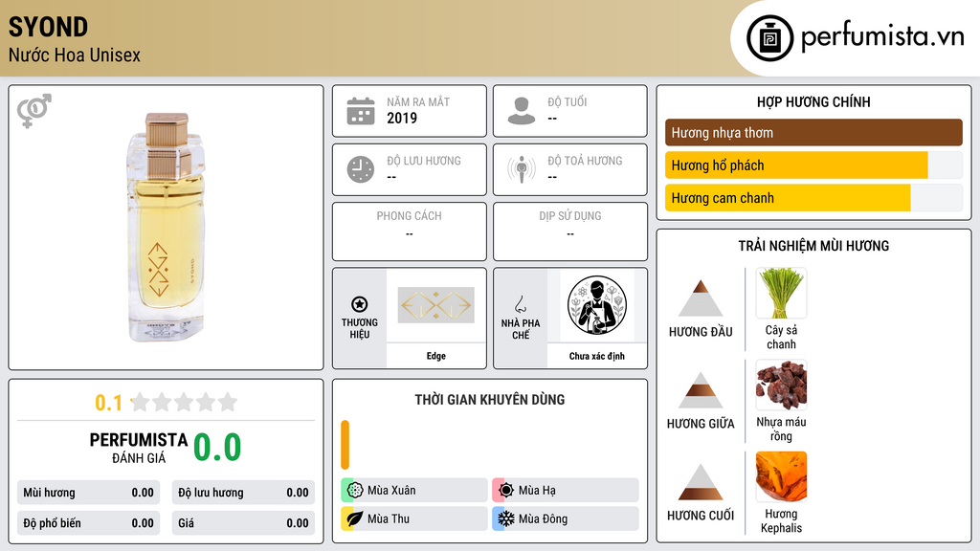Click the Hương giữa pyramid icon
Screen dimensions: 980x551
(701, 390)
